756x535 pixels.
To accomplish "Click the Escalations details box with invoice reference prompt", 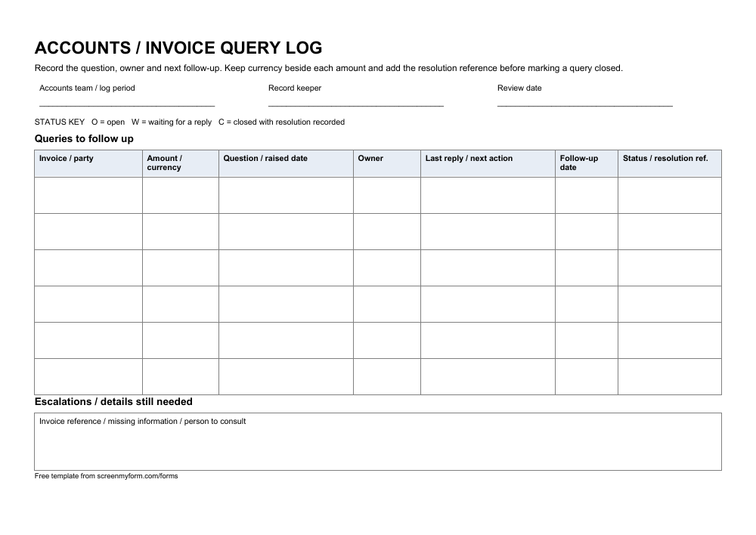I will pyautogui.click(x=378, y=441).
